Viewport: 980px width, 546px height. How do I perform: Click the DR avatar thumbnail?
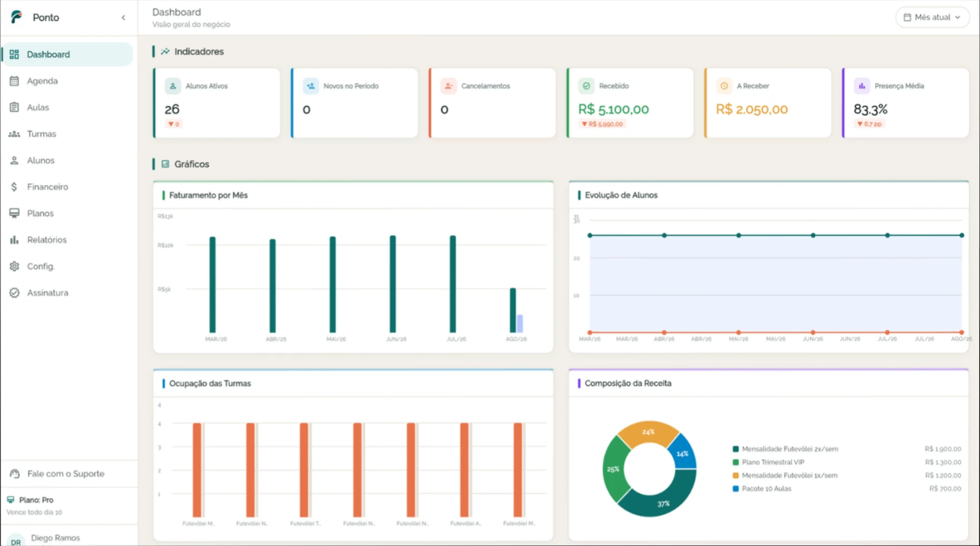[x=16, y=541]
